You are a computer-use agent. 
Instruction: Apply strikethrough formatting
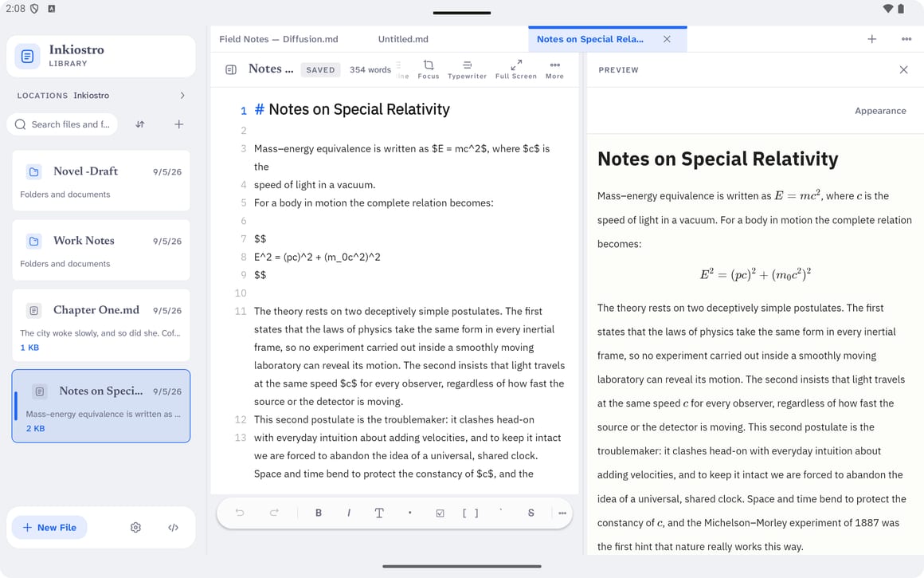(x=531, y=513)
